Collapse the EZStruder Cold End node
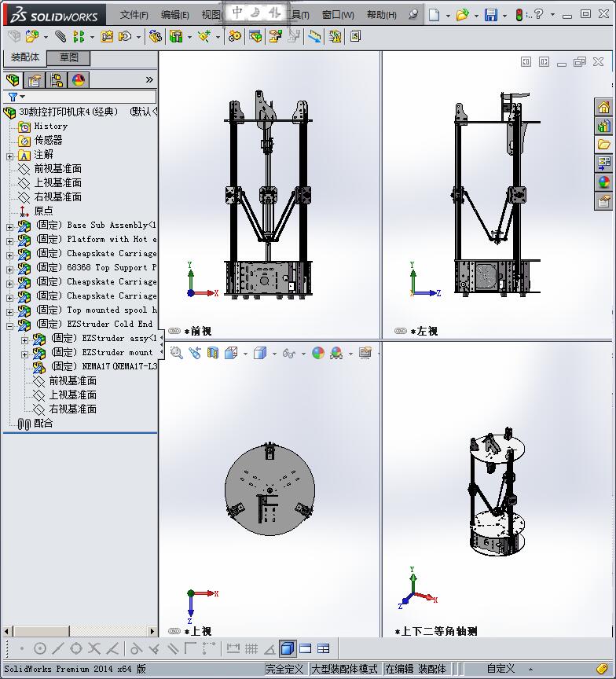Screen dimensions: 616x679 [9, 326]
